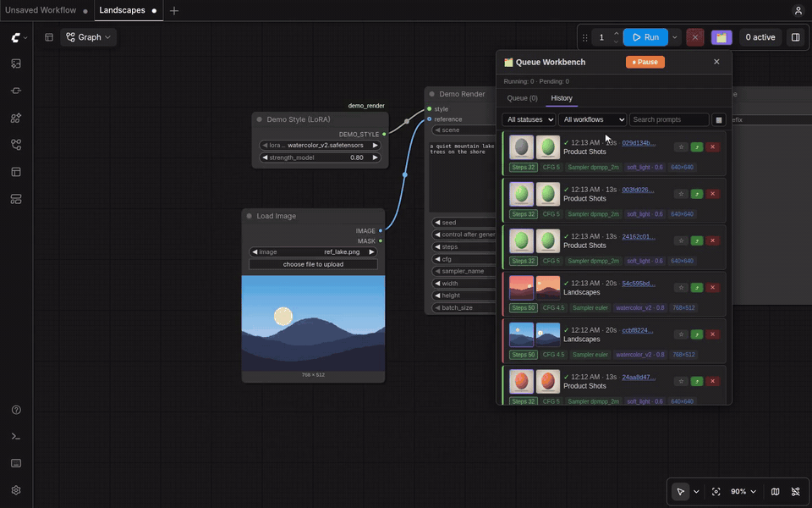Reload the 003fd026 entry with green arrow button
The image size is (812, 508).
(697, 194)
